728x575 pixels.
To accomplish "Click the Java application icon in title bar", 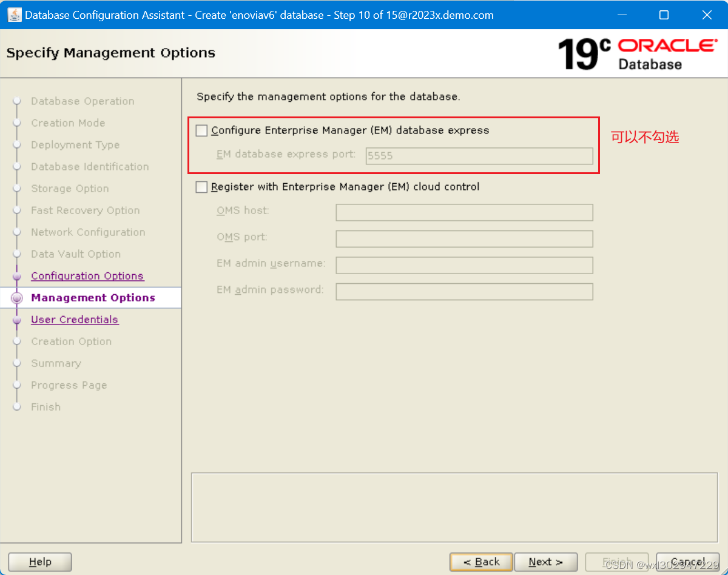I will pyautogui.click(x=14, y=15).
